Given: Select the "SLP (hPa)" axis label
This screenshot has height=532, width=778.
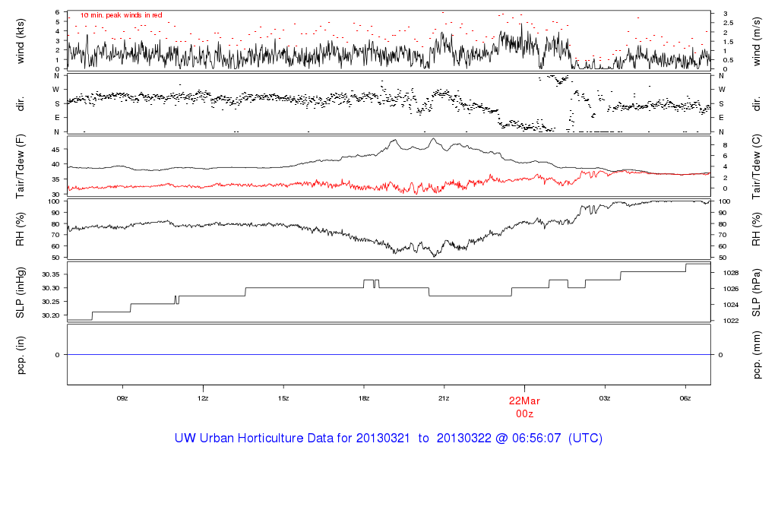Looking at the screenshot, I should [757, 293].
